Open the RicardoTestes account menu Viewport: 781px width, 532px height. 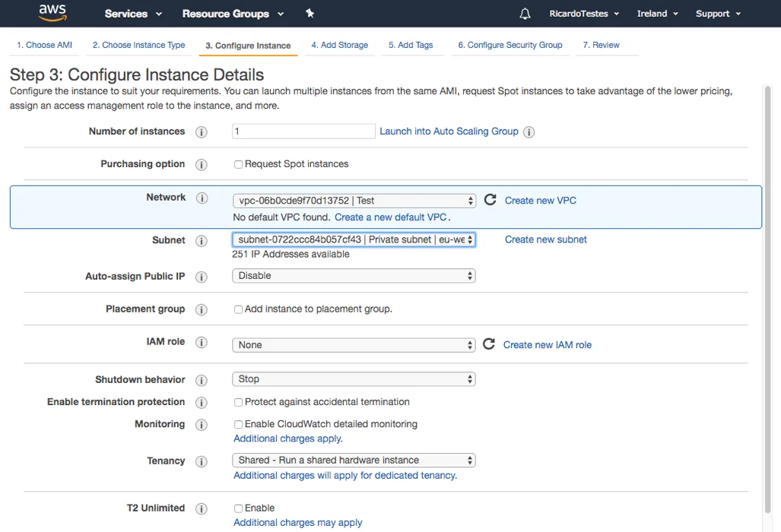[584, 14]
